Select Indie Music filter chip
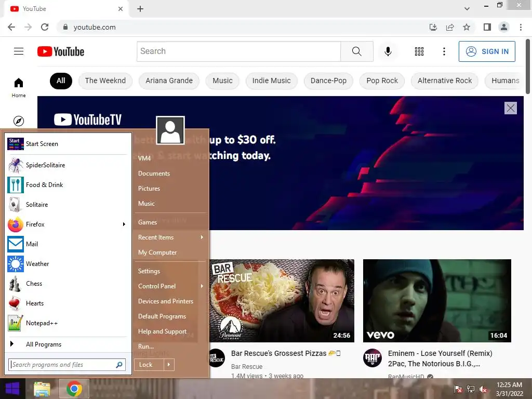This screenshot has width=532, height=399. pos(271,81)
